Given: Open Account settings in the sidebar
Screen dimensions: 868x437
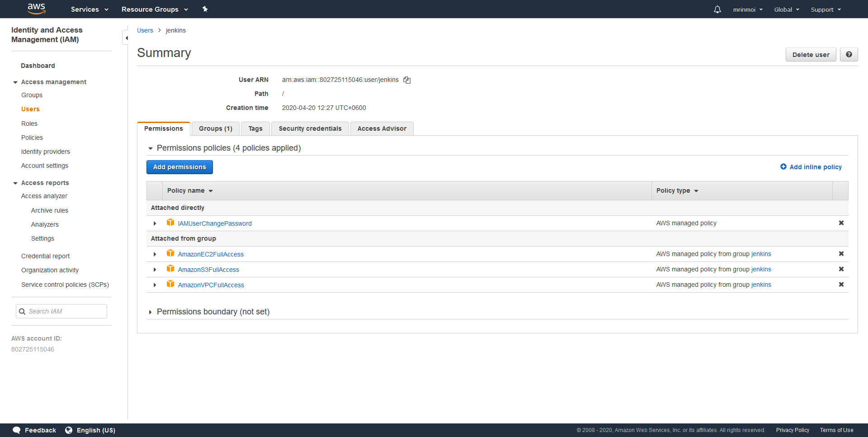Looking at the screenshot, I should pos(45,166).
